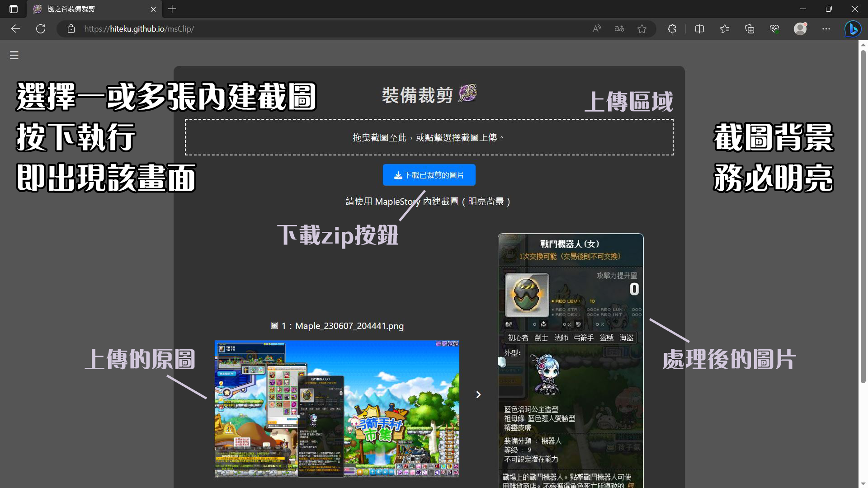Image resolution: width=868 pixels, height=488 pixels.
Task: Open the uploaded original screenshot thumbnail
Action: click(x=337, y=408)
